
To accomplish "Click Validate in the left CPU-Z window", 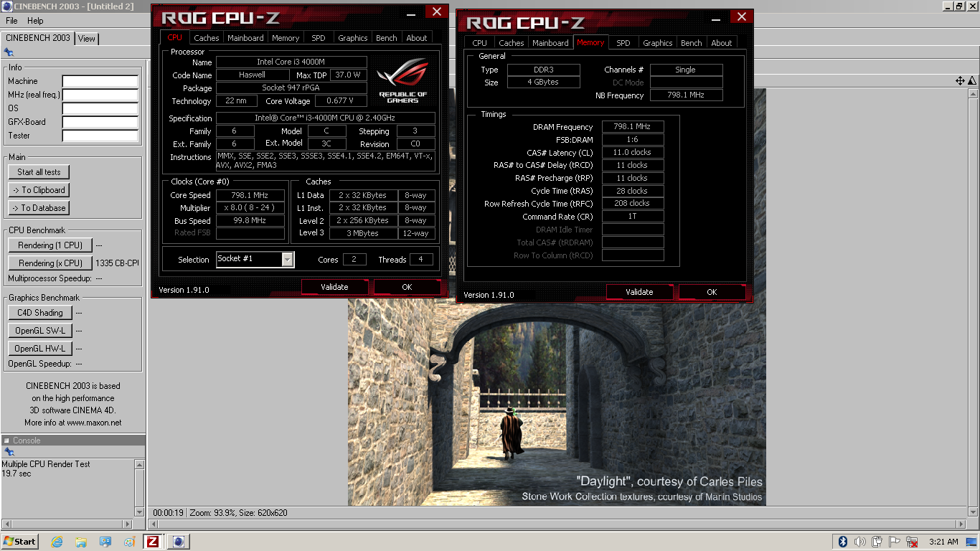I will pyautogui.click(x=334, y=287).
